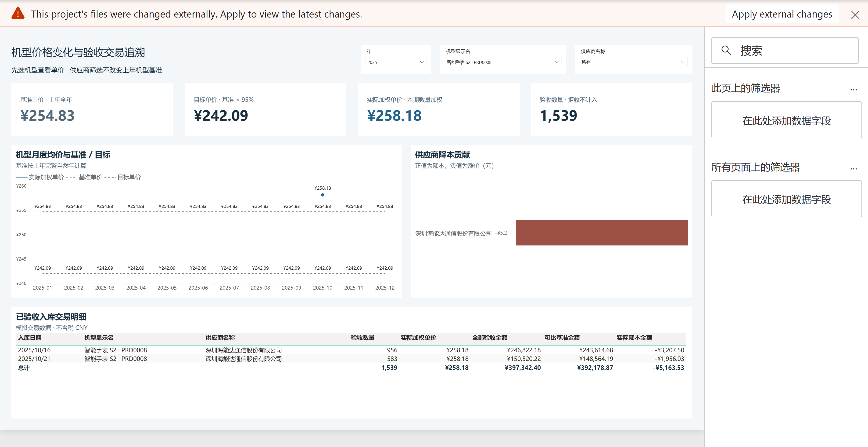
Task: Open more options for 所有页面上的筛选器
Action: [853, 169]
